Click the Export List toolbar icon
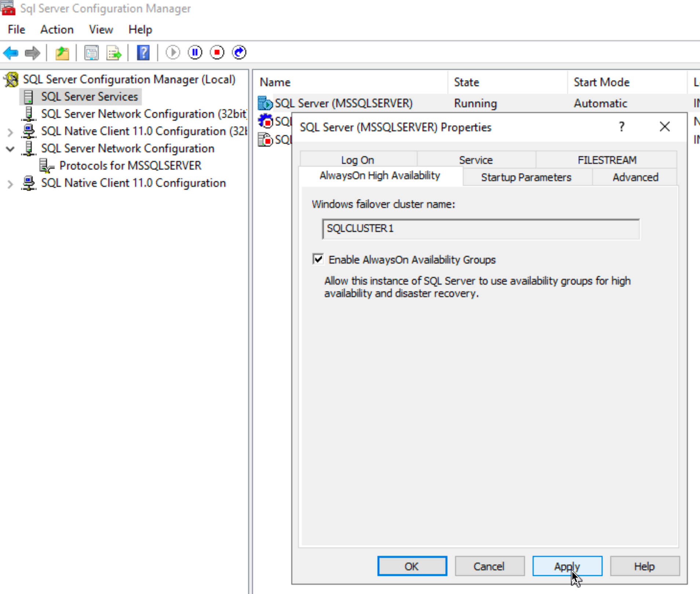The image size is (700, 594). [114, 53]
